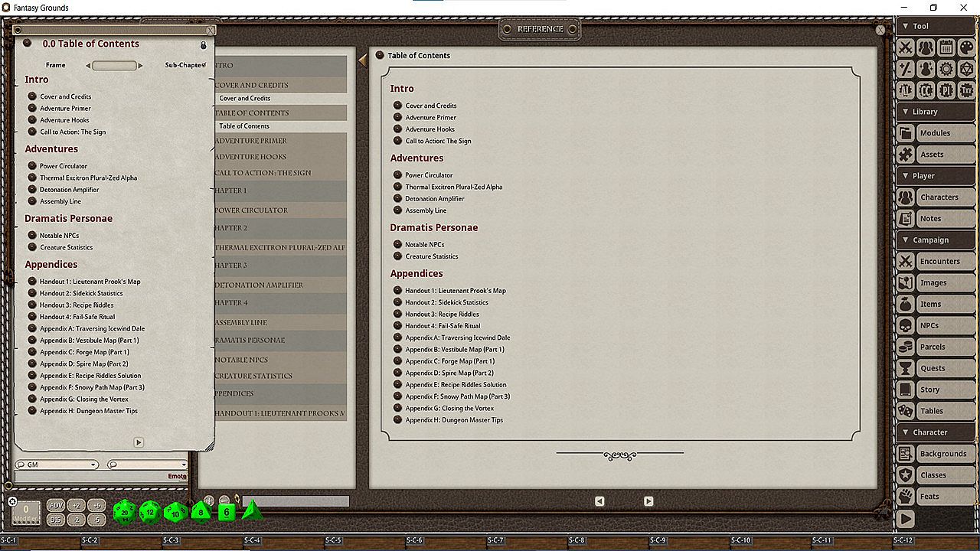Toggle the DIS disadvantage button
The image size is (980, 551).
(56, 520)
